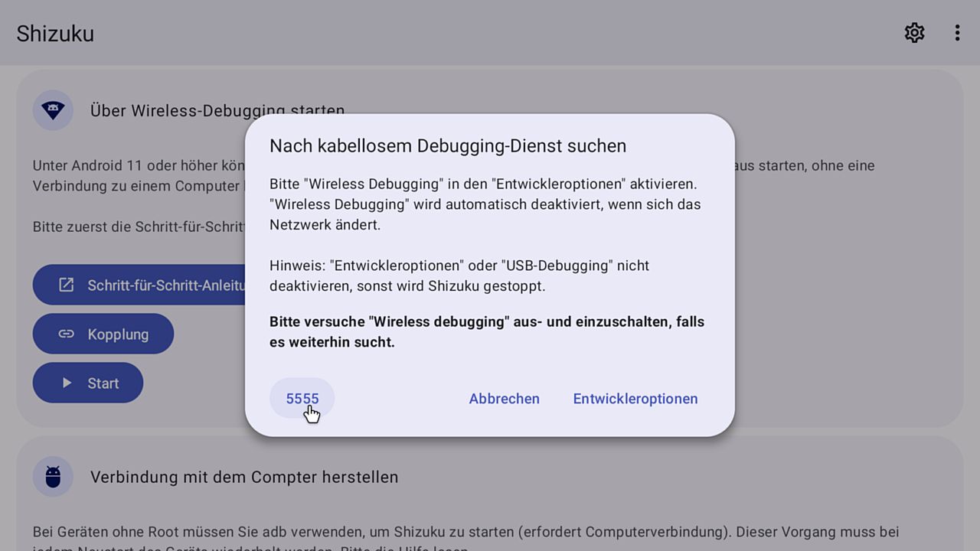Click the dialog title Nach kabellosem Debugging-Dienst suchen
Image resolution: width=980 pixels, height=551 pixels.
click(x=448, y=146)
